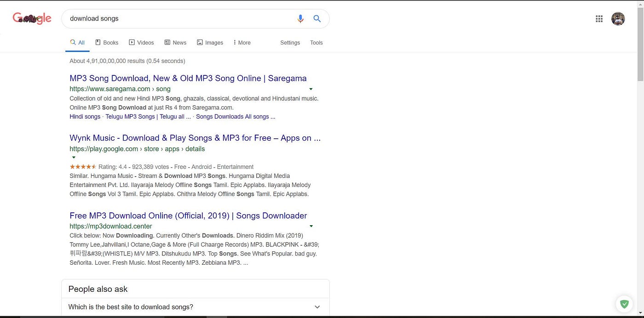Open the Wynk Music result title

pos(195,138)
